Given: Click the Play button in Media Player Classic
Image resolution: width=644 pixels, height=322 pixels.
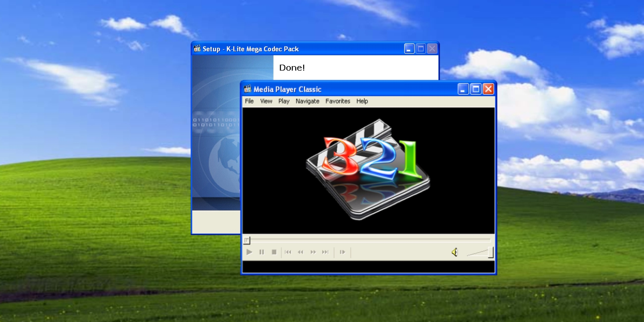Looking at the screenshot, I should [x=249, y=252].
